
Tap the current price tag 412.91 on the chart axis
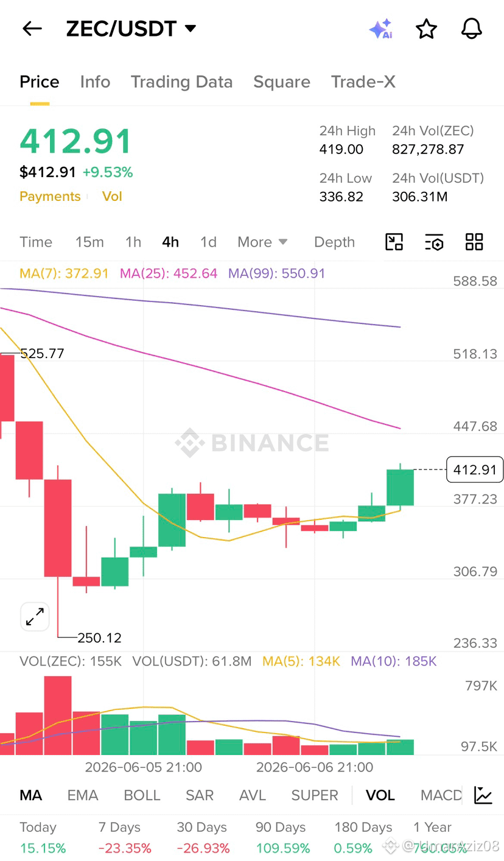[x=475, y=469]
